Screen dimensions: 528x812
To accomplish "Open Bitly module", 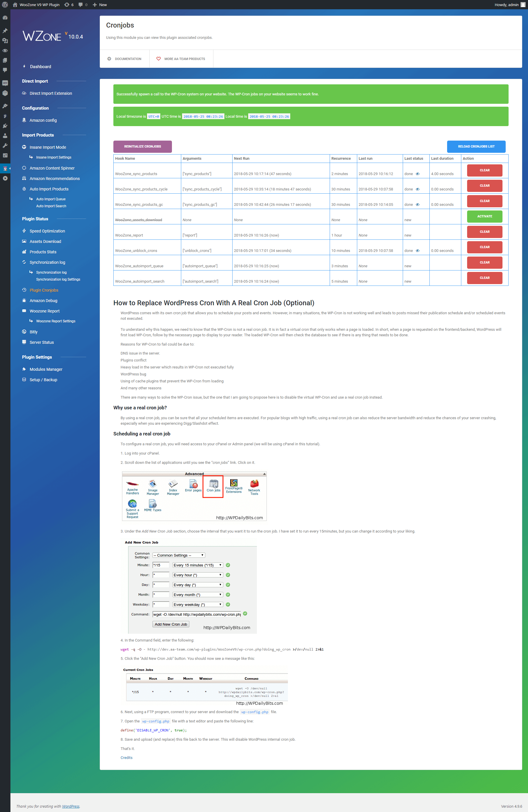I will 33,332.
